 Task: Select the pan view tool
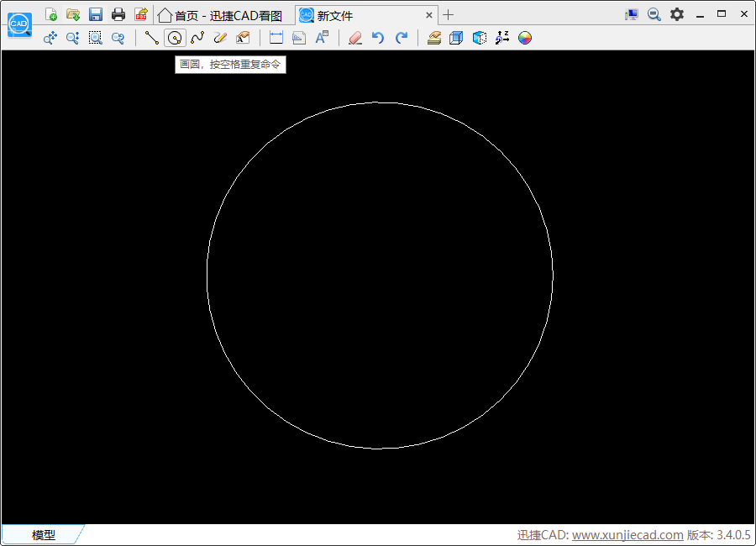coord(50,38)
